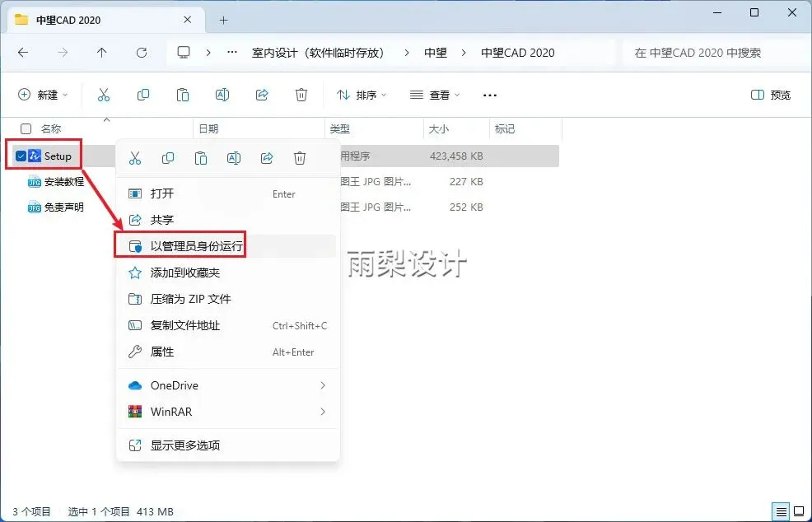Click the Share icon in the context menu
The image size is (812, 522).
point(267,158)
